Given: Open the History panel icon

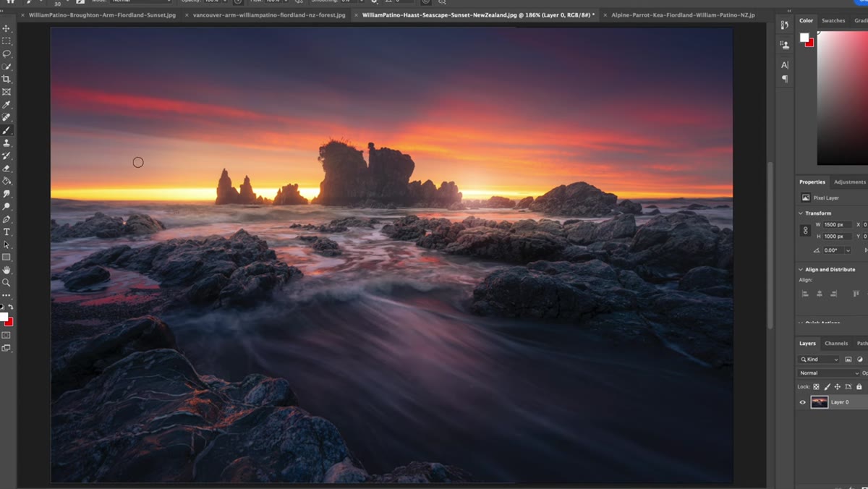Looking at the screenshot, I should tap(785, 25).
